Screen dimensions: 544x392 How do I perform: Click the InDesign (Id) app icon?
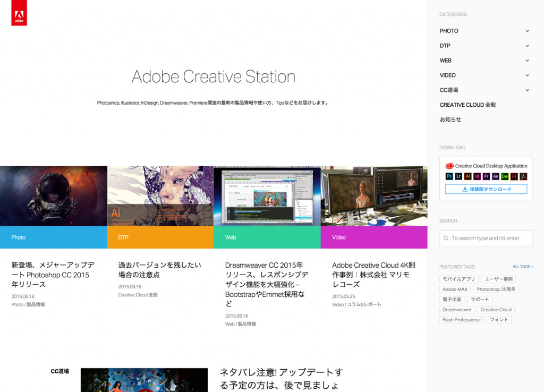point(477,176)
